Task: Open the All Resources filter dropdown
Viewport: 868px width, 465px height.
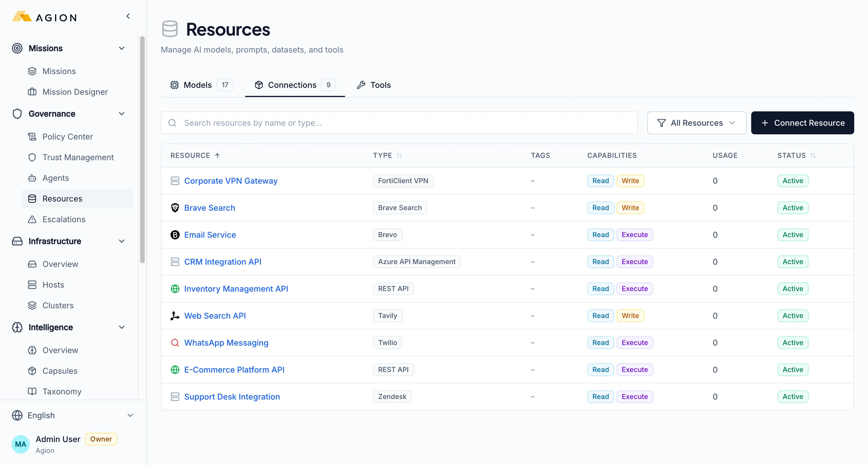Action: point(696,123)
